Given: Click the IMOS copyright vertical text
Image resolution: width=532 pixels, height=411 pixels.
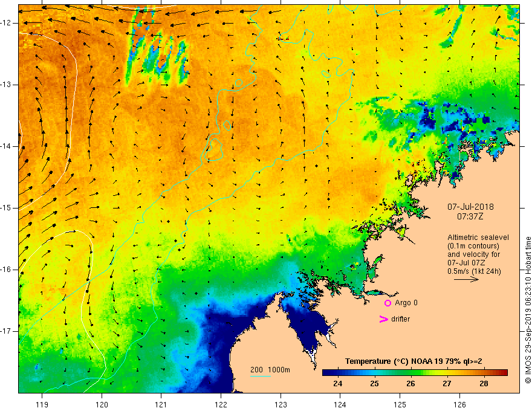Looking at the screenshot, I should [528, 310].
